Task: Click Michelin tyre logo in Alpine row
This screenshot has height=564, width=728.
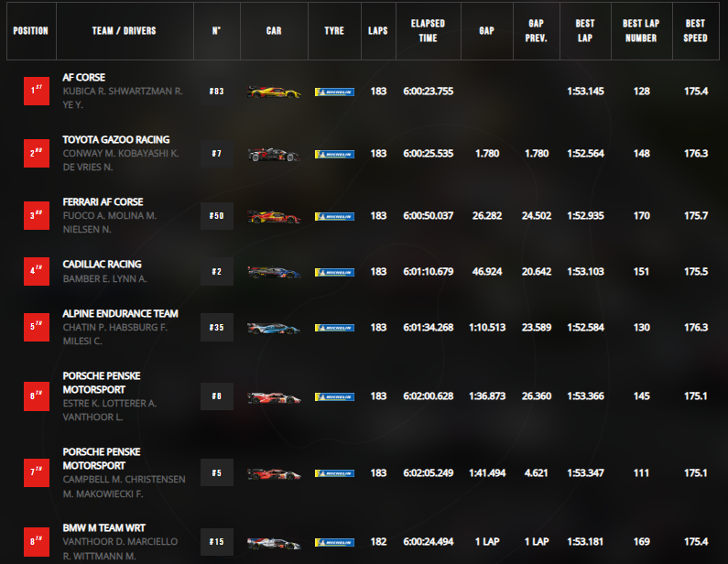Action: [x=334, y=328]
